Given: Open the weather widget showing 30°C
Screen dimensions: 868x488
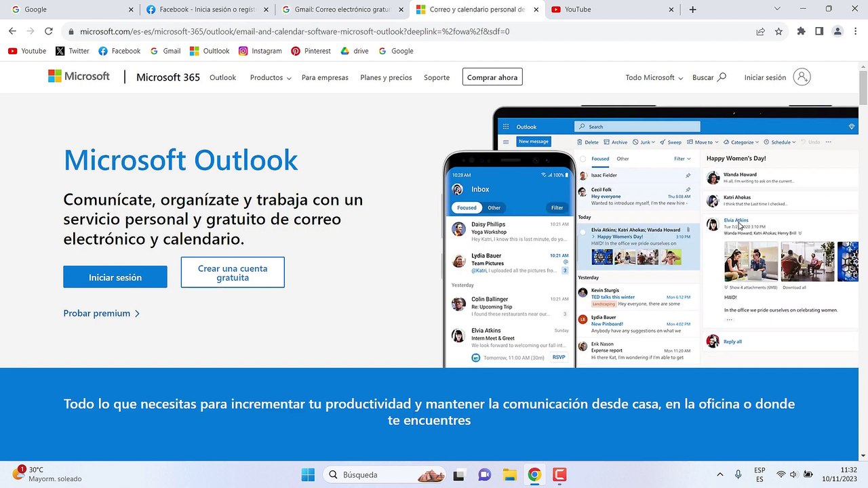Looking at the screenshot, I should (46, 474).
